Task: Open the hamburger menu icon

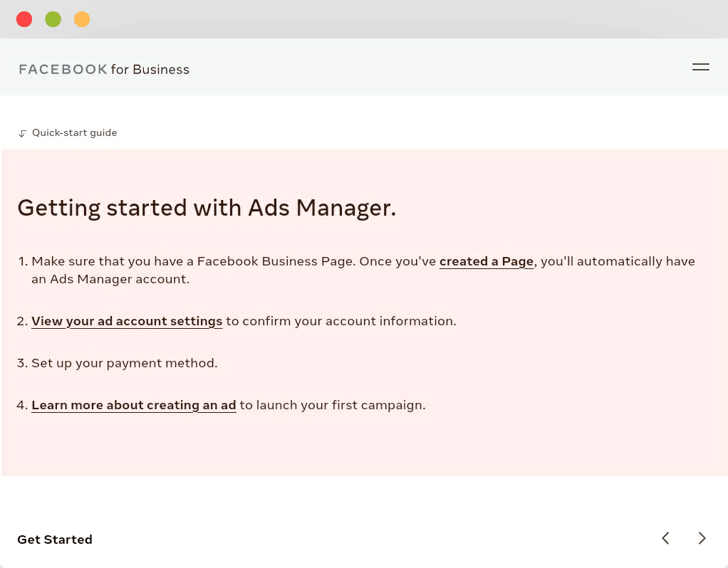Action: pyautogui.click(x=701, y=68)
